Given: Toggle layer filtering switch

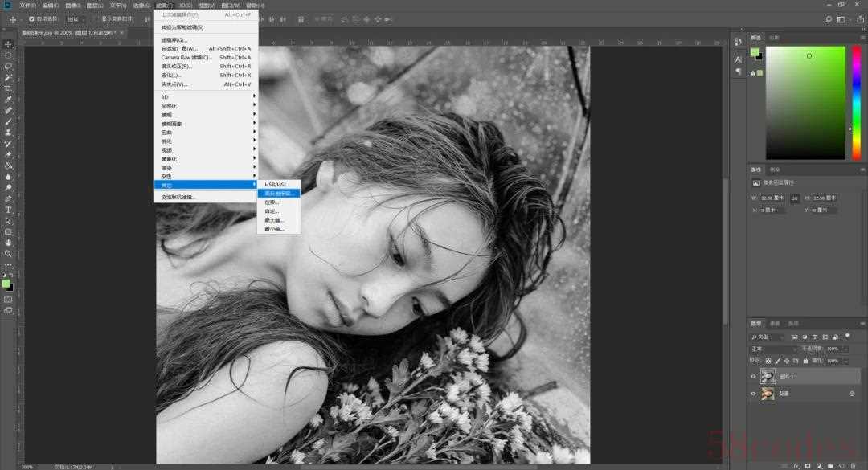Looking at the screenshot, I should (x=848, y=336).
